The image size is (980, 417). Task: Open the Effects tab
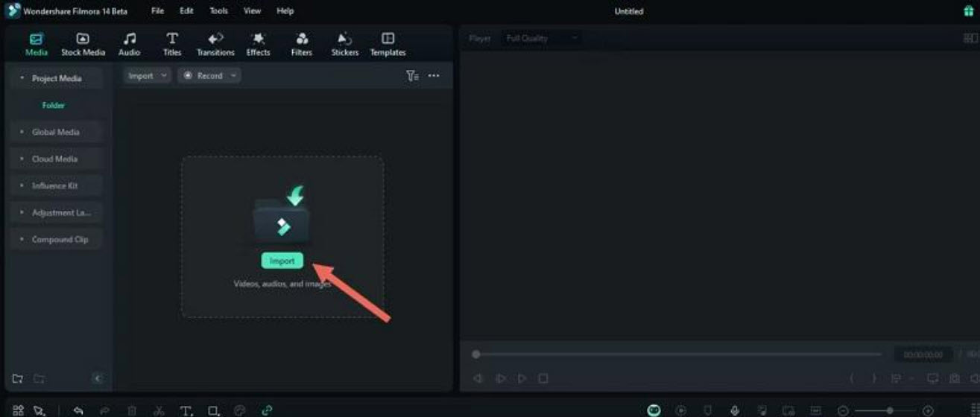click(258, 45)
